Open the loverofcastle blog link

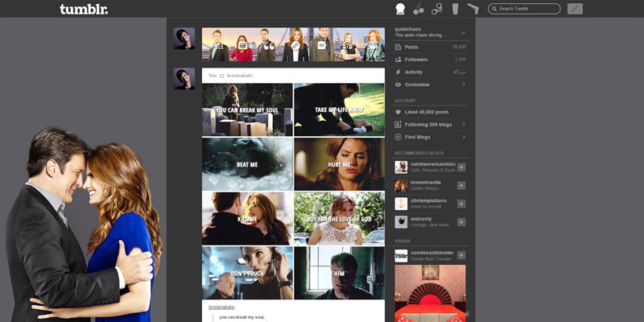426,183
